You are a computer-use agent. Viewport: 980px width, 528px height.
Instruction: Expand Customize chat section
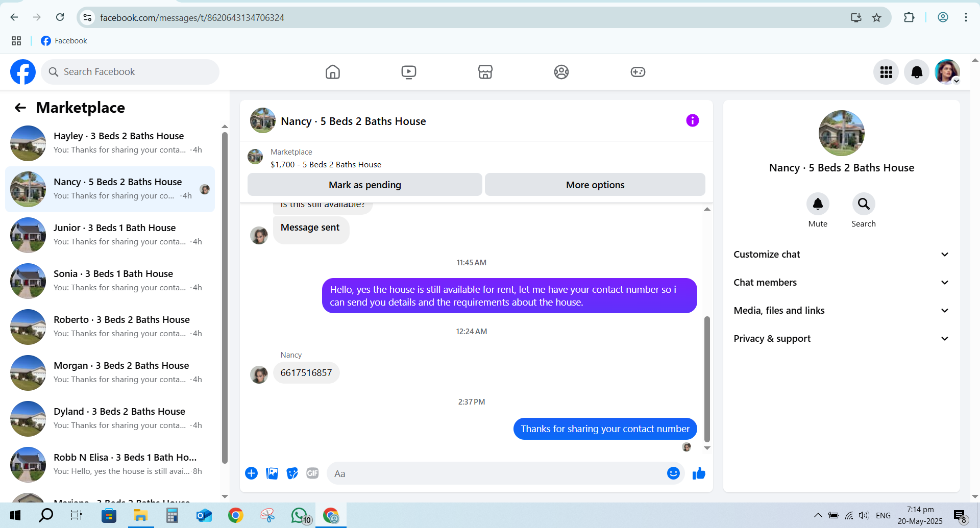(841, 255)
